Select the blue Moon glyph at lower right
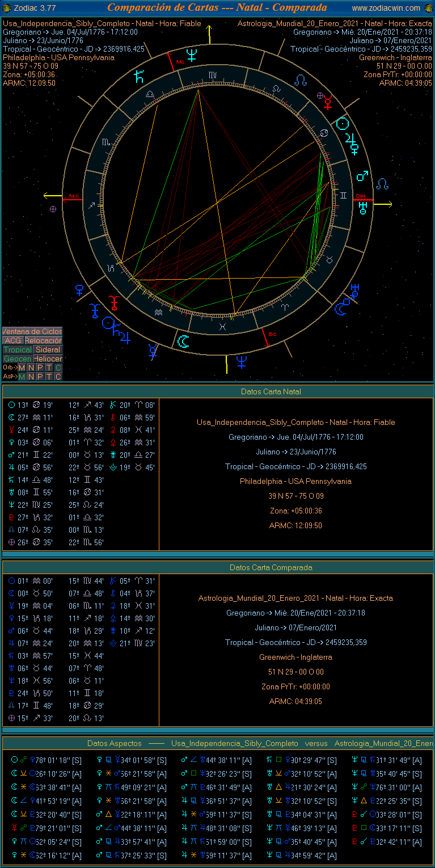435x868 pixels. pyautogui.click(x=341, y=308)
